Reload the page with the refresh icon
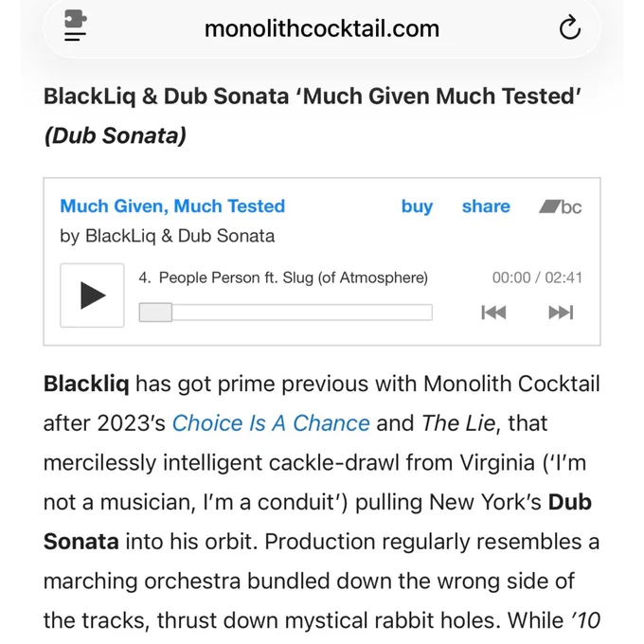The width and height of the screenshot is (644, 644). coord(570,27)
